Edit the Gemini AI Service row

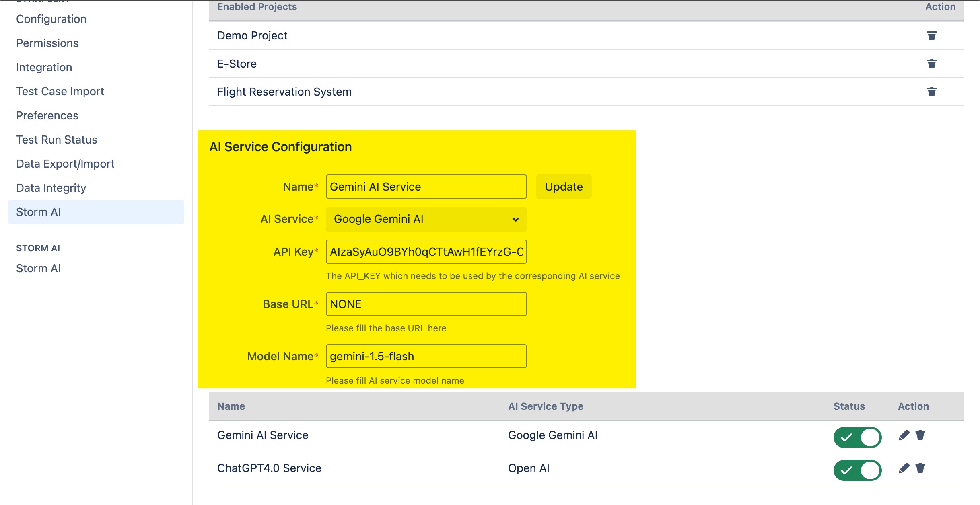click(904, 435)
